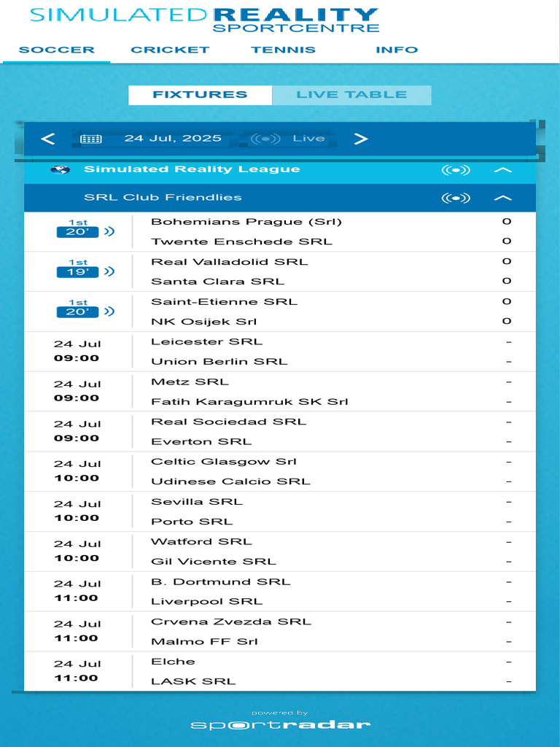Open Celtic Glasgow Srl fixture
The height and width of the screenshot is (747, 560).
pyautogui.click(x=224, y=462)
